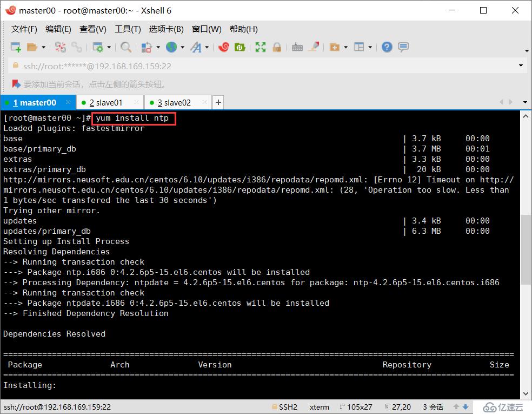The width and height of the screenshot is (532, 414).
Task: Click the tab scroll left arrow
Action: tap(501, 102)
